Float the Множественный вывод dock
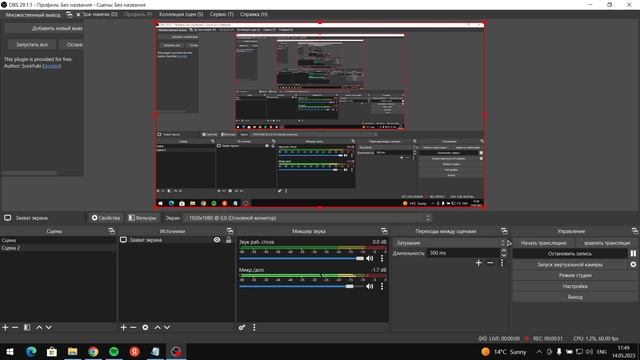This screenshot has height=360, width=640. pos(69,15)
